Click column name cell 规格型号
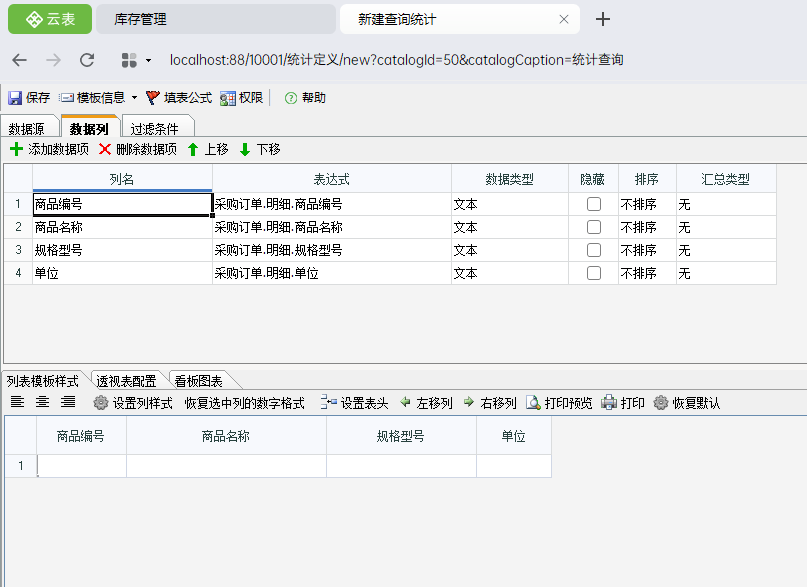The width and height of the screenshot is (807, 587). click(122, 250)
